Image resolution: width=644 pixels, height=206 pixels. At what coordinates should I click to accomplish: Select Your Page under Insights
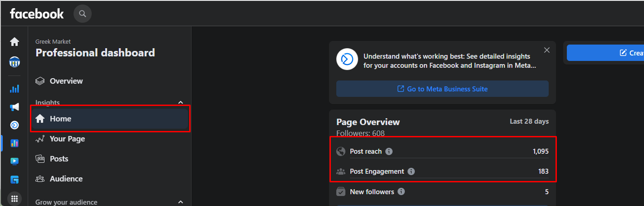click(67, 139)
